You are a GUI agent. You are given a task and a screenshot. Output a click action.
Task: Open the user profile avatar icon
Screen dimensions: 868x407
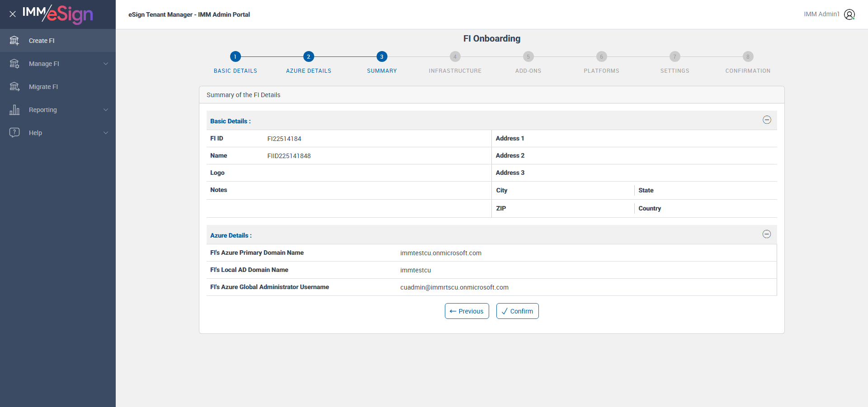[849, 14]
